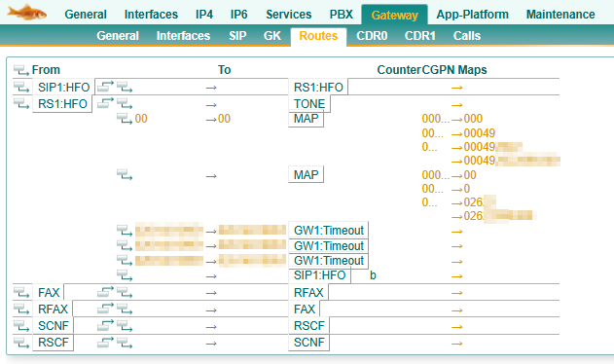Open the top-level General tab
The image size is (614, 364).
point(86,15)
